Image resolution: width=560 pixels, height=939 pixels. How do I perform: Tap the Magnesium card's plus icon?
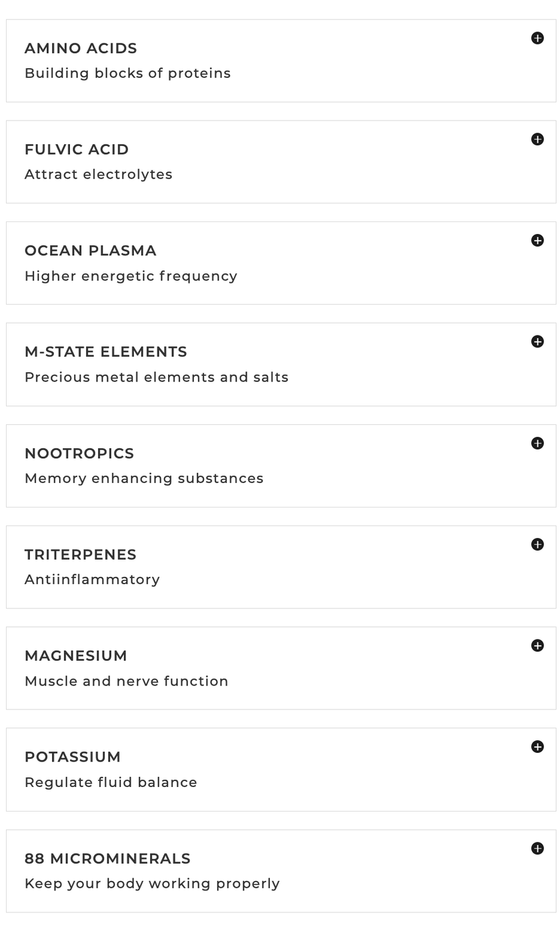pyautogui.click(x=537, y=646)
